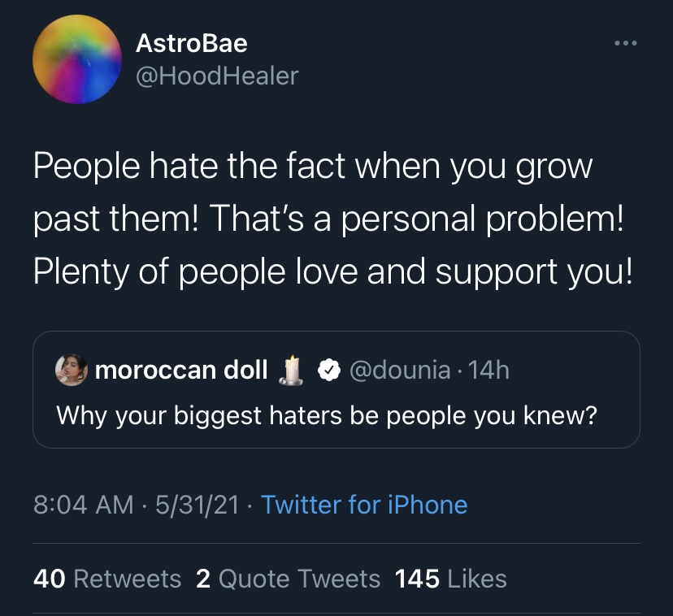The image size is (673, 616).
Task: Click the Twitter for iPhone source link
Action: tap(364, 505)
